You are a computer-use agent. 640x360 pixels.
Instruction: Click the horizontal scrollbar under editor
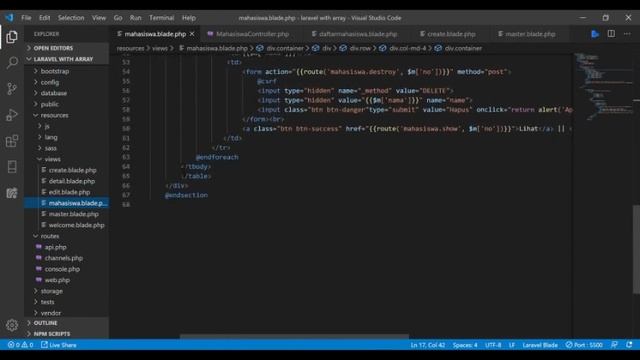tap(294, 336)
